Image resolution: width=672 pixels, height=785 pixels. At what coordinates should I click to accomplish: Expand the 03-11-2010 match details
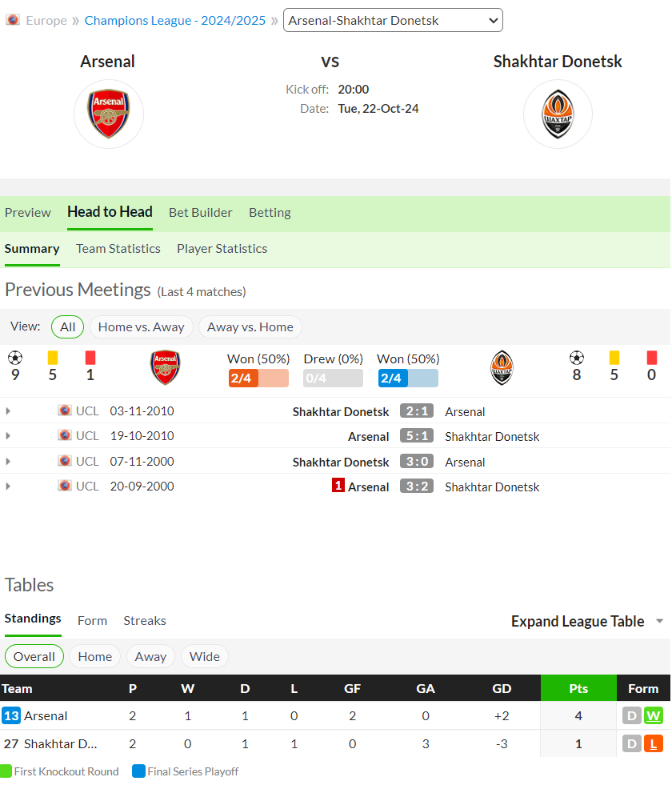click(8, 411)
